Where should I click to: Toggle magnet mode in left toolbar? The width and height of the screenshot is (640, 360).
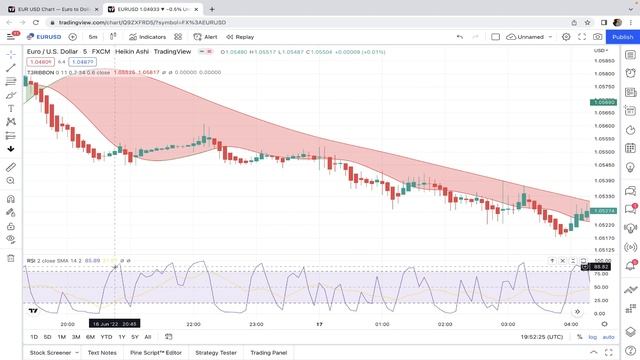click(x=11, y=199)
